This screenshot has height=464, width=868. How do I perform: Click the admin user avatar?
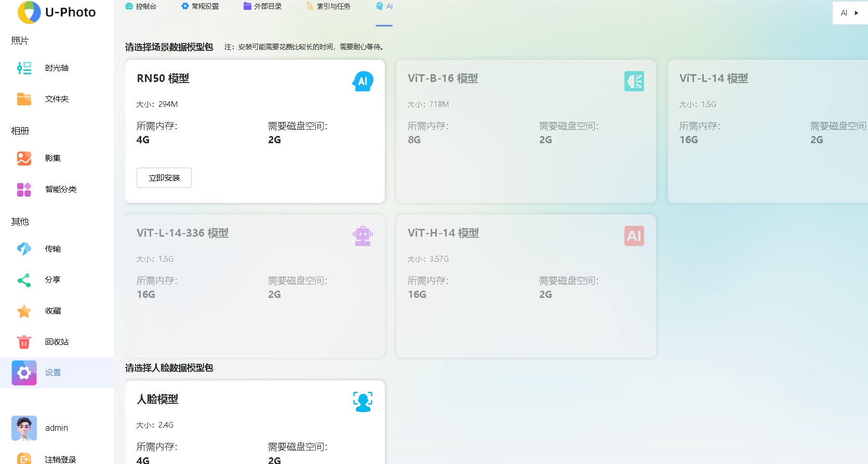click(x=24, y=428)
